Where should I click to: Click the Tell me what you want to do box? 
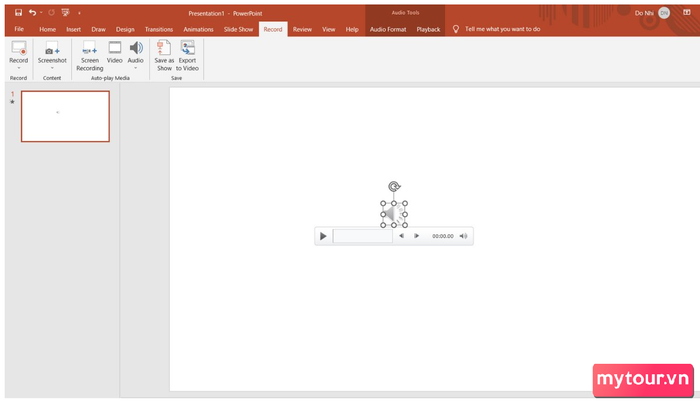pyautogui.click(x=502, y=29)
